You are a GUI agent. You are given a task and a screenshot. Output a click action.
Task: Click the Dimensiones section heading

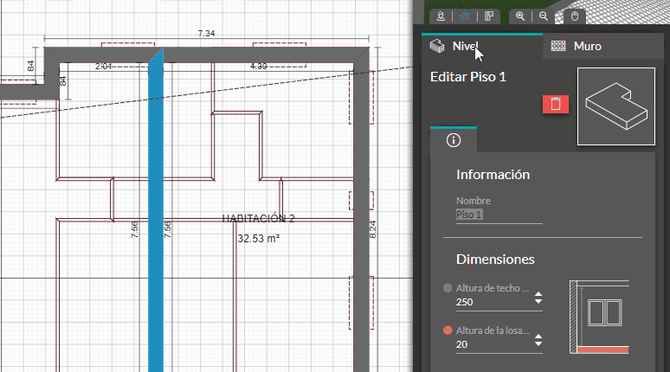(495, 259)
